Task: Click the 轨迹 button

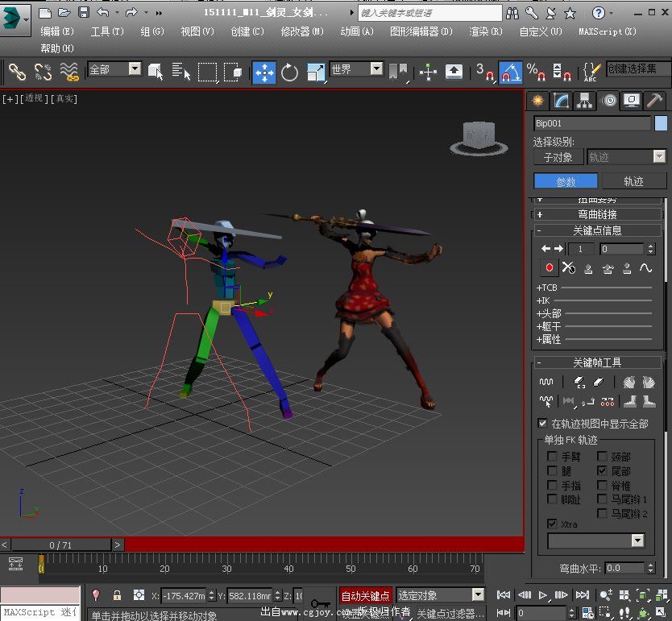Action: click(633, 181)
